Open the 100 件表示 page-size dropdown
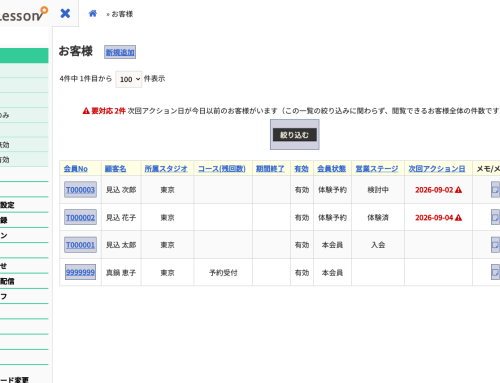 click(x=129, y=79)
